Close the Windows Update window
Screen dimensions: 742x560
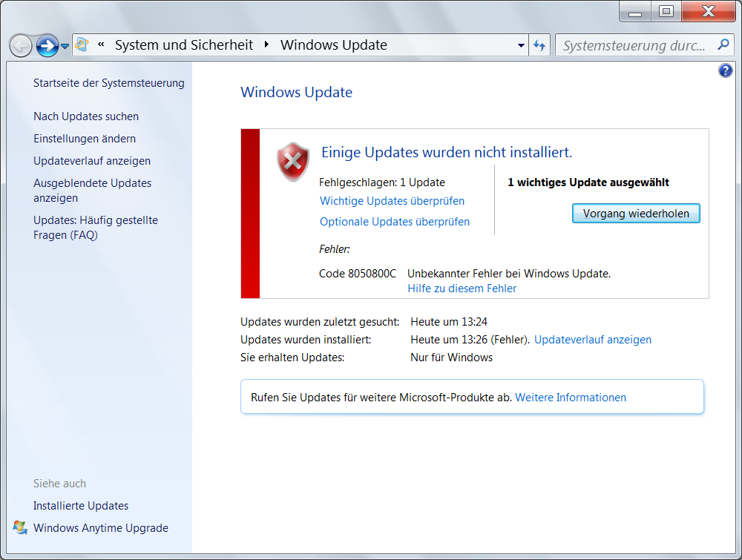click(709, 12)
